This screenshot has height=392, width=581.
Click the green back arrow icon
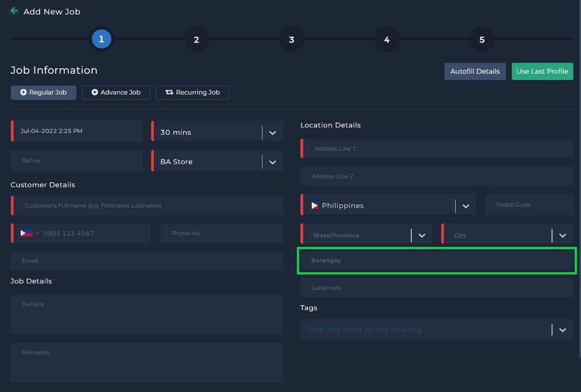click(14, 11)
